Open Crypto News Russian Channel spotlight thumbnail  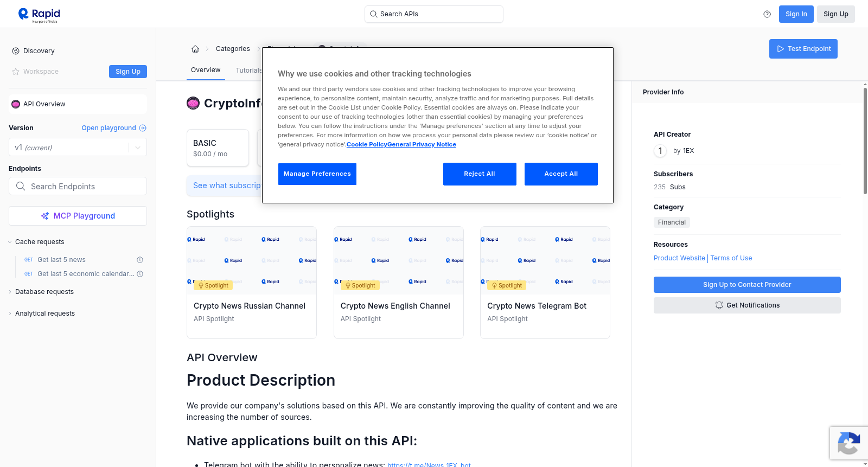(252, 260)
